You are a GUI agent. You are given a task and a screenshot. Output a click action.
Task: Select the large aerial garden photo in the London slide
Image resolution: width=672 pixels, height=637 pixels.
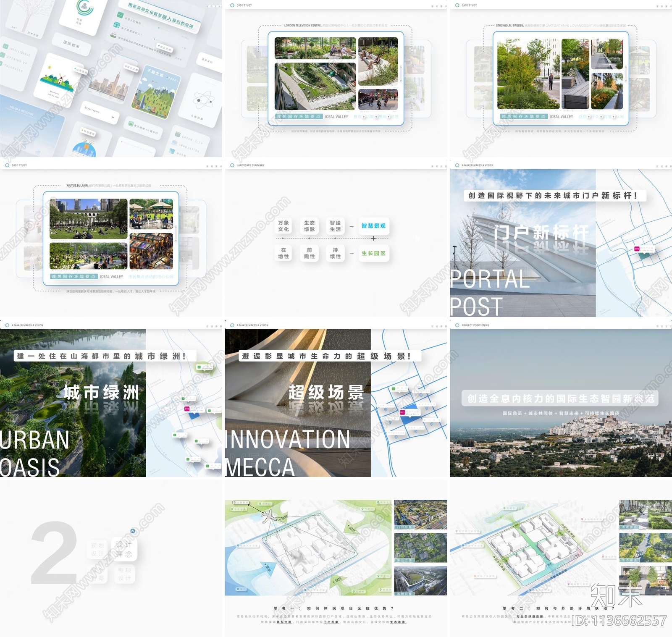click(315, 87)
